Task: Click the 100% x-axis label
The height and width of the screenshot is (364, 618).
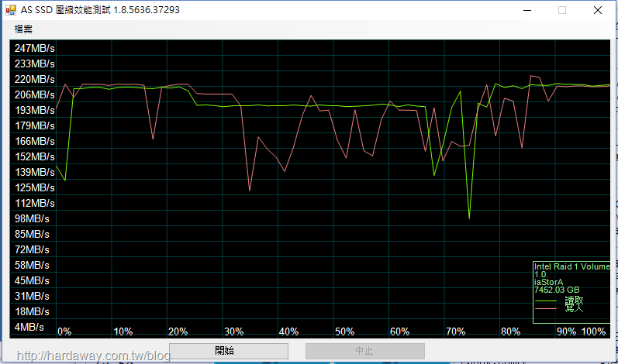Action: (593, 331)
